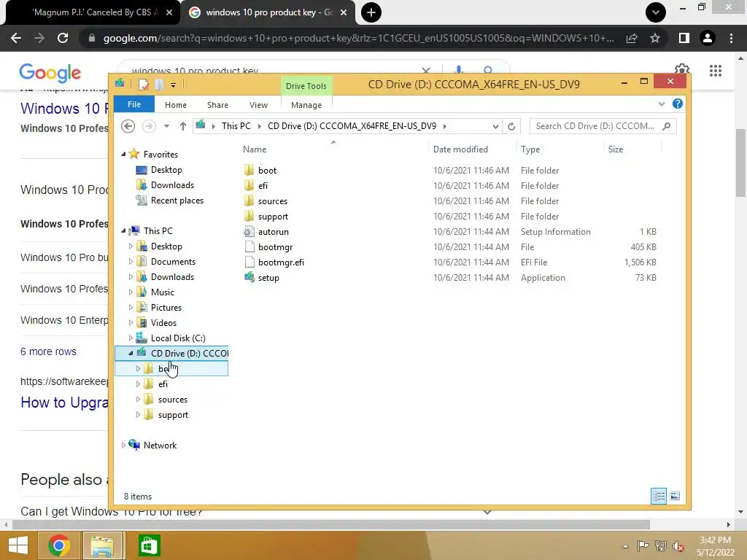This screenshot has width=747, height=560.
Task: Open Chrome side panel icon
Action: tap(684, 38)
